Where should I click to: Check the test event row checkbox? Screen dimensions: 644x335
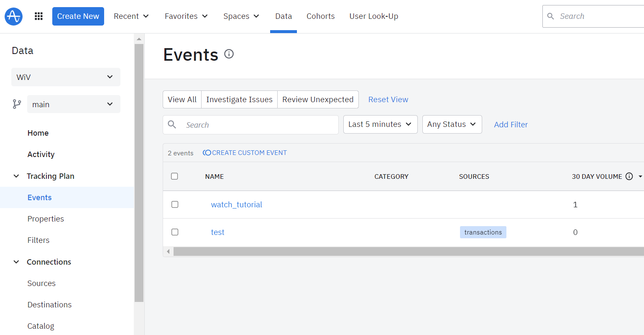click(x=175, y=232)
